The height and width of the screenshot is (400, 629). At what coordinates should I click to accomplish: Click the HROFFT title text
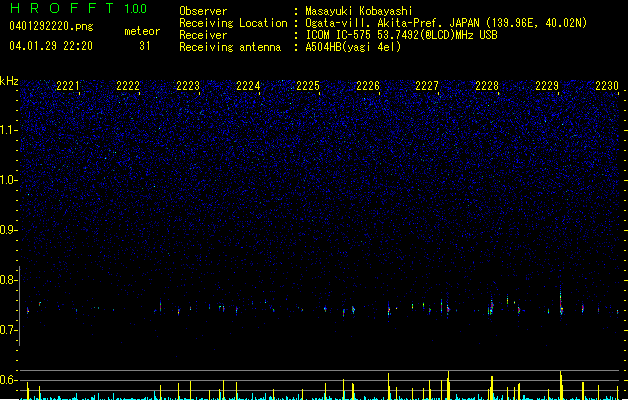[62, 8]
